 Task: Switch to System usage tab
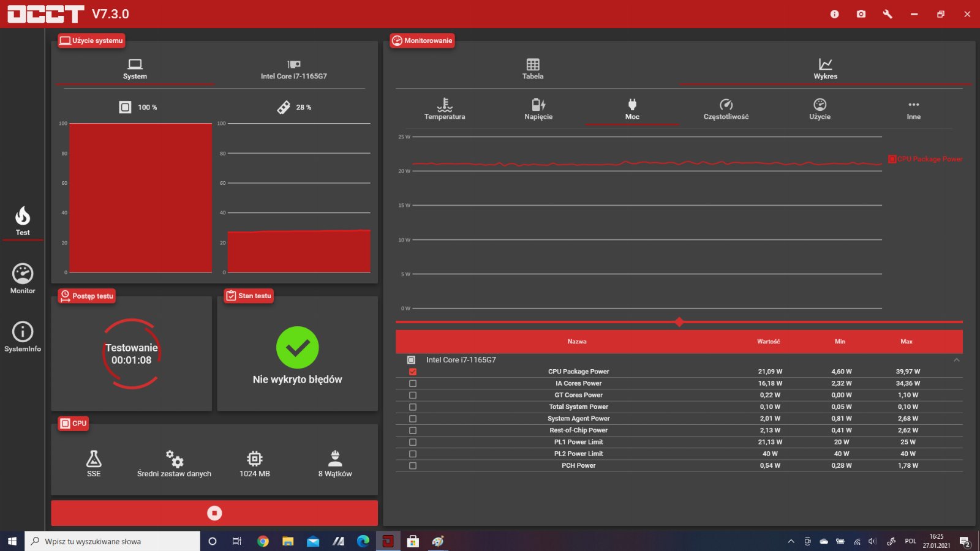pos(135,69)
